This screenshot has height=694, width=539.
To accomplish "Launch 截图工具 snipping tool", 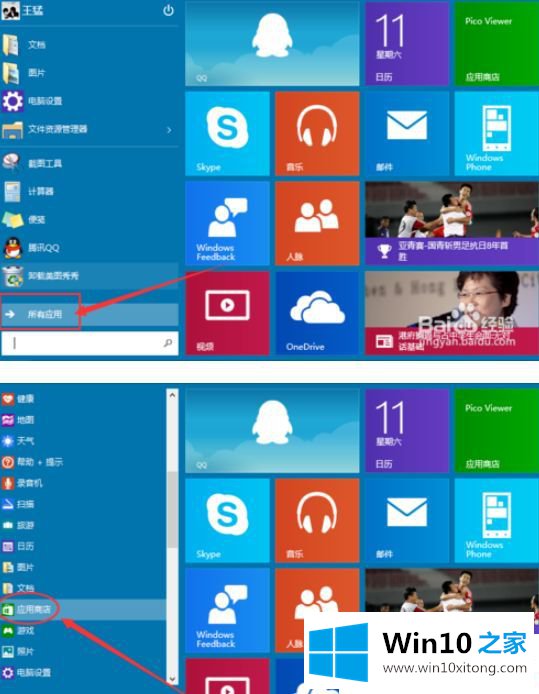I will tap(89, 163).
